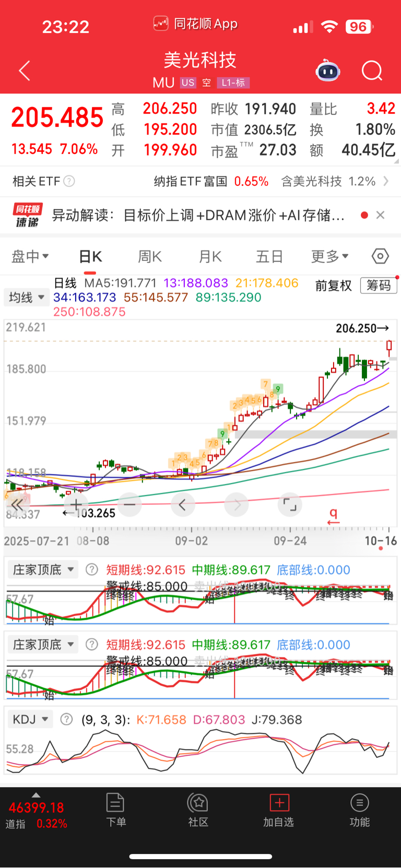401x868 pixels.
Task: Open help for first 庄家顶底 indicator
Action: point(92,569)
